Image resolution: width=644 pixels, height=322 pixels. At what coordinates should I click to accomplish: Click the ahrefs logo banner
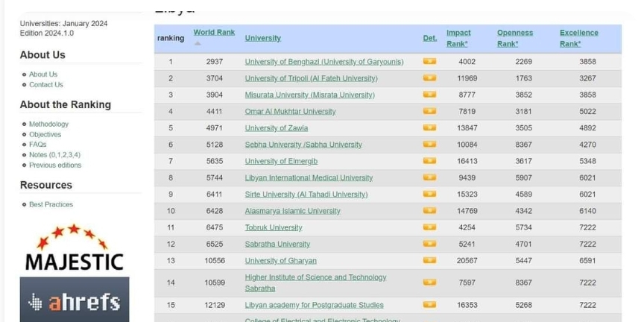click(75, 300)
